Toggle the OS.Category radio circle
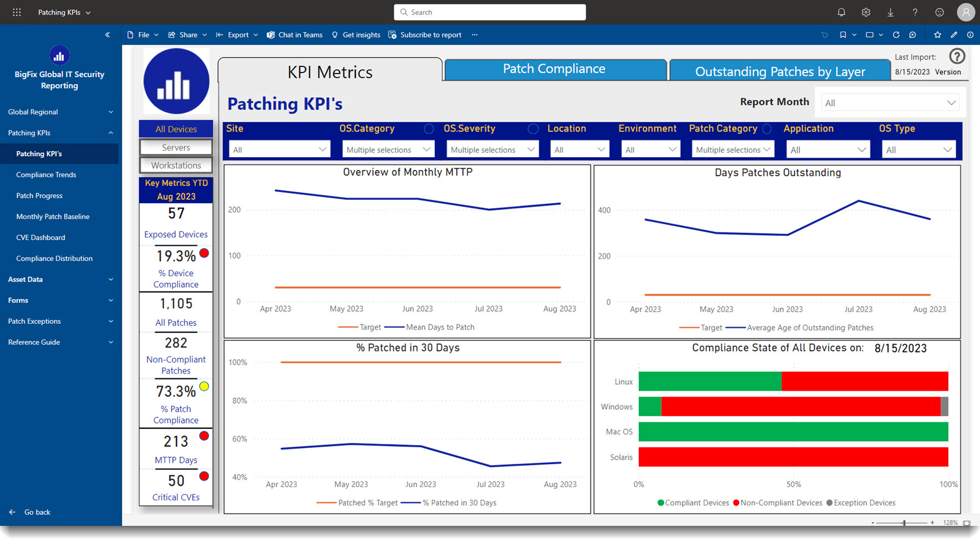This screenshot has height=548, width=980. [429, 128]
